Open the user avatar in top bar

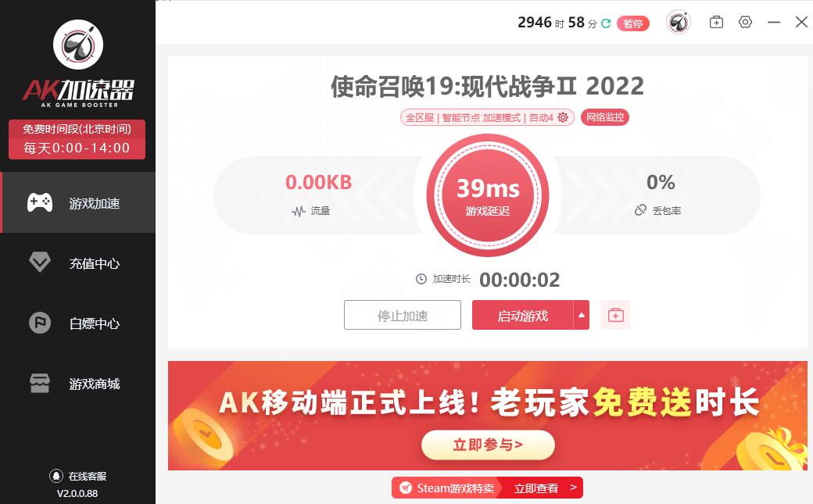(x=679, y=23)
